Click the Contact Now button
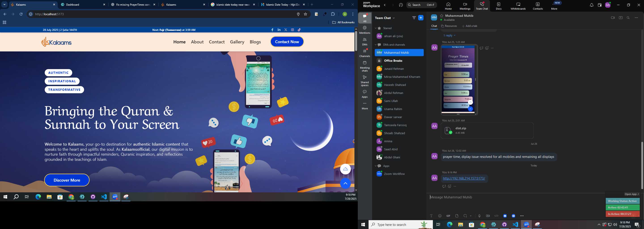Viewport: 644px width, 229px height. pos(287,42)
